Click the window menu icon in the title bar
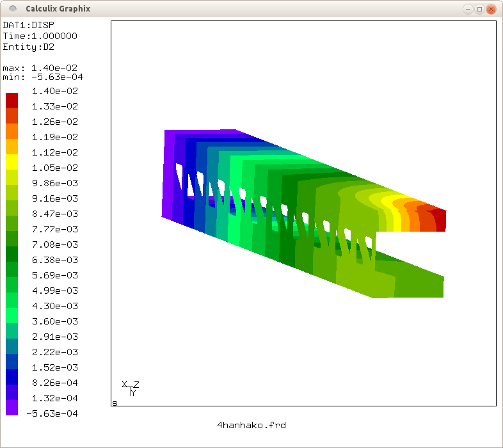The width and height of the screenshot is (503, 448). pyautogui.click(x=13, y=9)
